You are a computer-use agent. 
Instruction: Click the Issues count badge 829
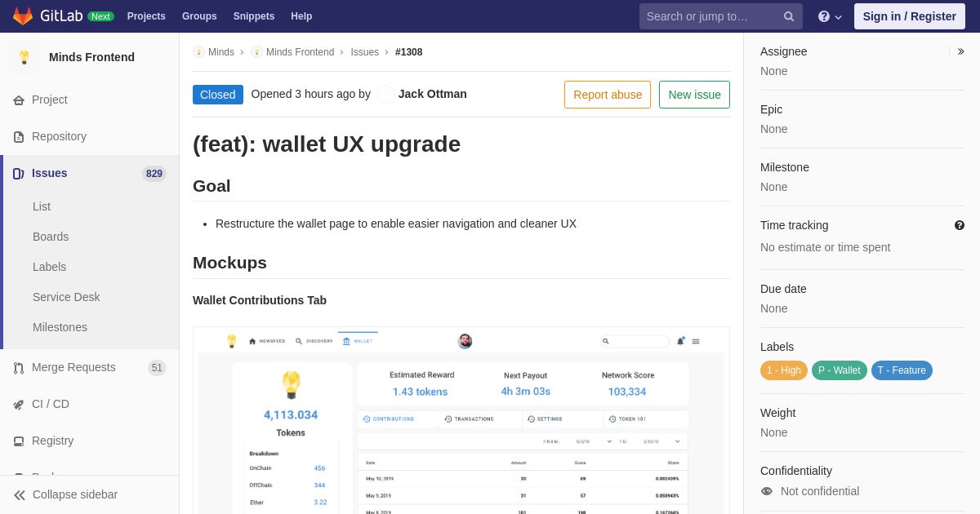[154, 174]
